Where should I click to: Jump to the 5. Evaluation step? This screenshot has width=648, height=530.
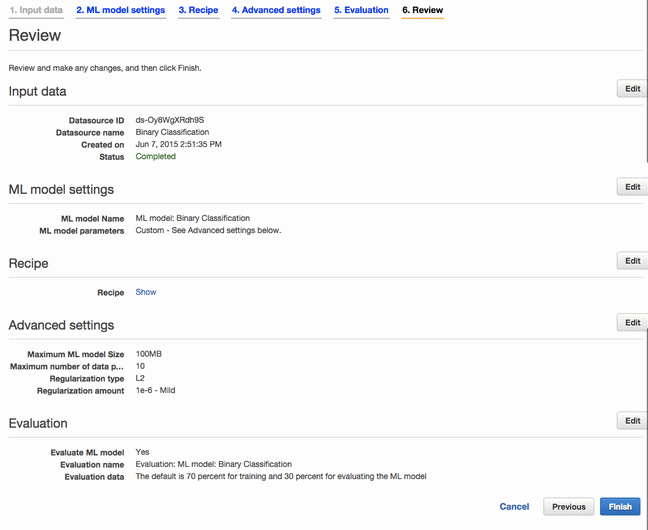tap(361, 10)
